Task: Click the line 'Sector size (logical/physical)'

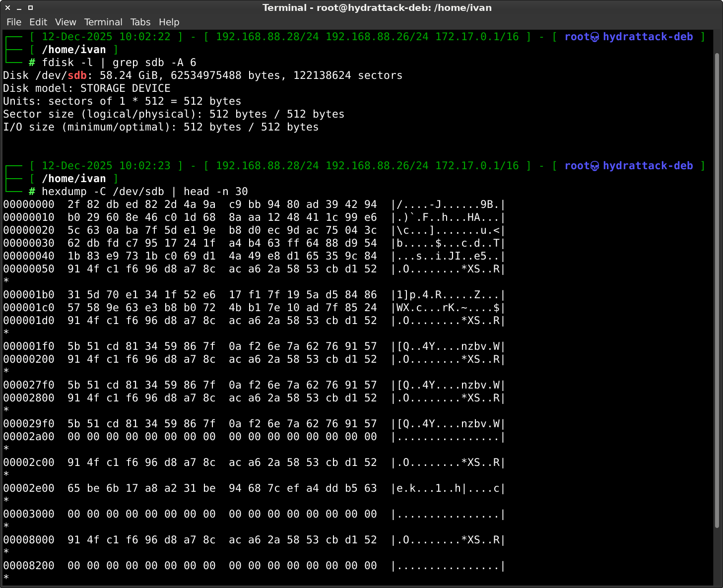Action: point(174,114)
